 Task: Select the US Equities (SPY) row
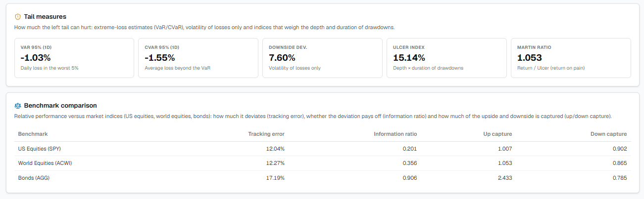point(322,149)
